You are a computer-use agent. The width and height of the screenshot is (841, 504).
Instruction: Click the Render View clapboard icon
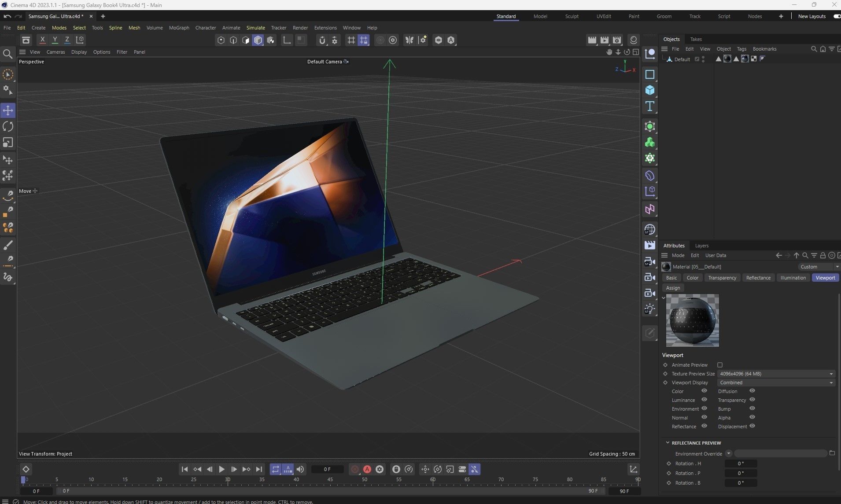point(592,40)
